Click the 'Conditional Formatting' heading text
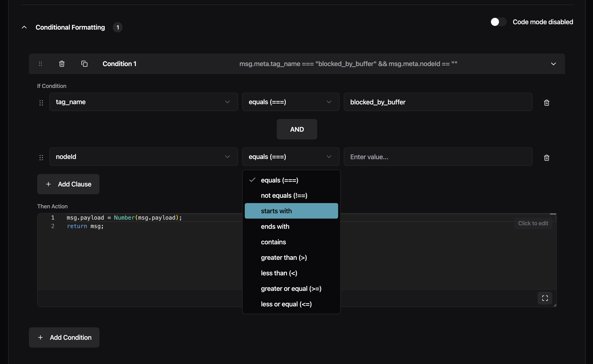The image size is (593, 364). coord(70,27)
